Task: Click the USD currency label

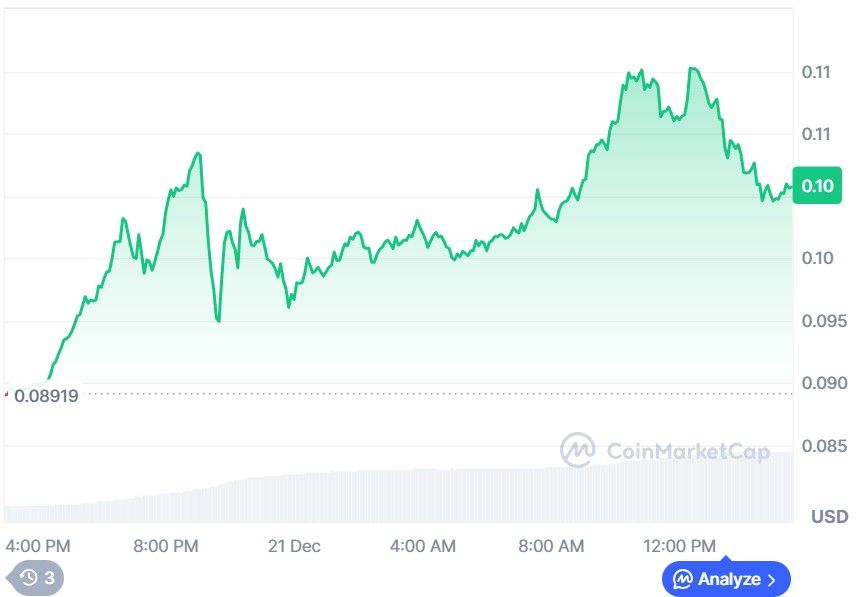Action: point(829,517)
